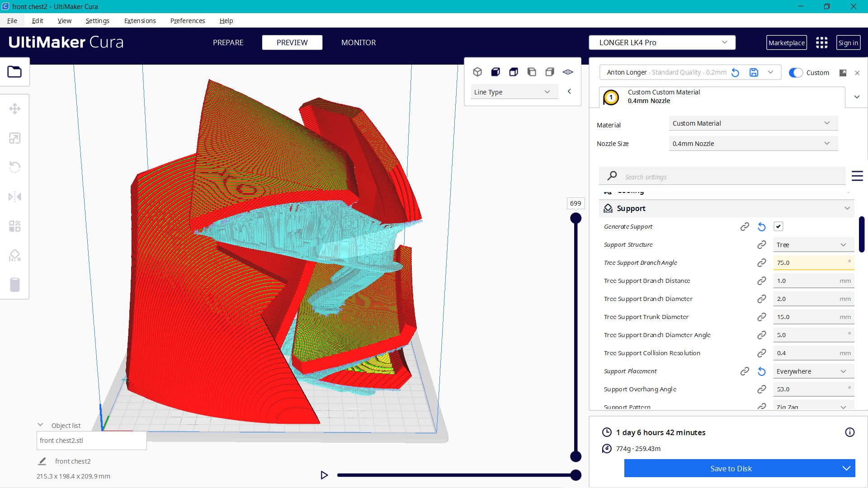This screenshot has height=488, width=868.
Task: Open the Extensions menu
Action: (x=140, y=21)
